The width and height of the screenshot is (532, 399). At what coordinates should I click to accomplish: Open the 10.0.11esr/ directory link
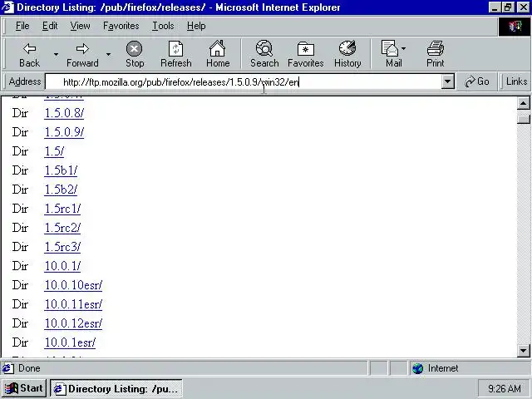pos(73,304)
